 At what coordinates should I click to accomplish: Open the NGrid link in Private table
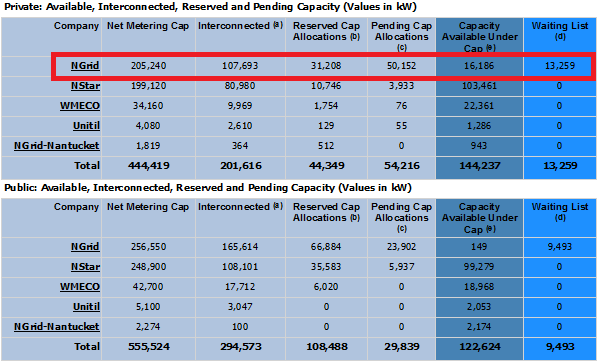pos(85,66)
